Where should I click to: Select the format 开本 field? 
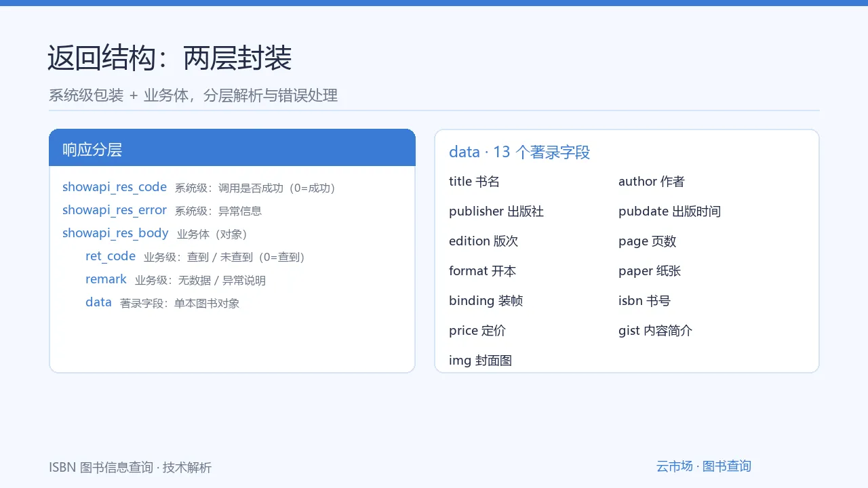(x=482, y=271)
